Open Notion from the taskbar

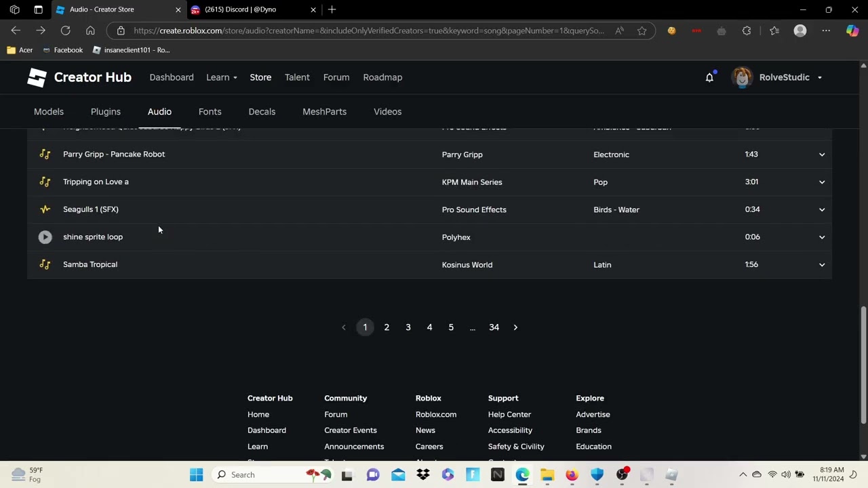pos(497,474)
